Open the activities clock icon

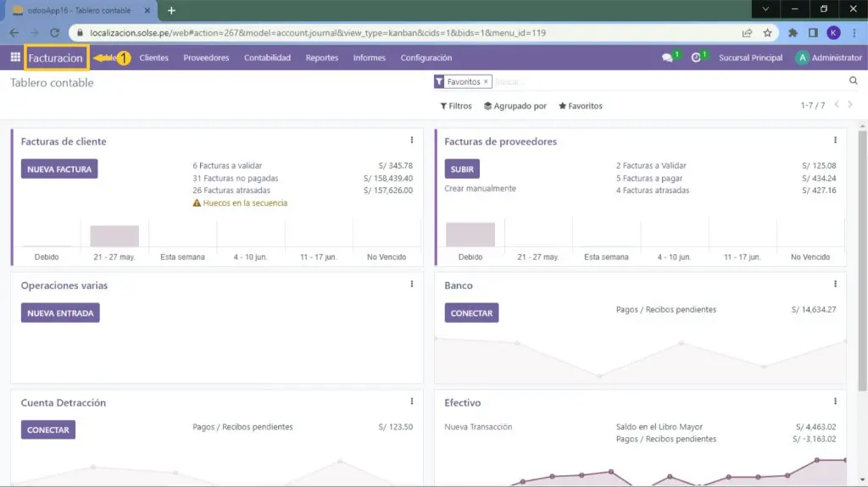point(697,58)
